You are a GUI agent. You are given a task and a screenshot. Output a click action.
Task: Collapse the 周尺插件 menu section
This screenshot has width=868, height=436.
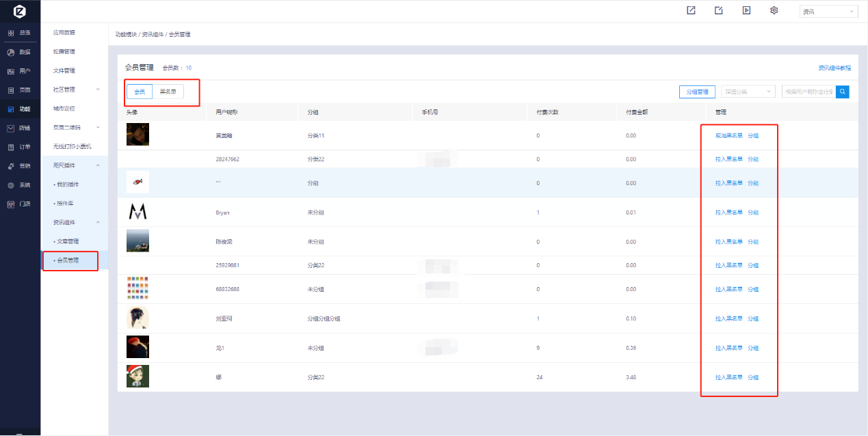coord(75,165)
